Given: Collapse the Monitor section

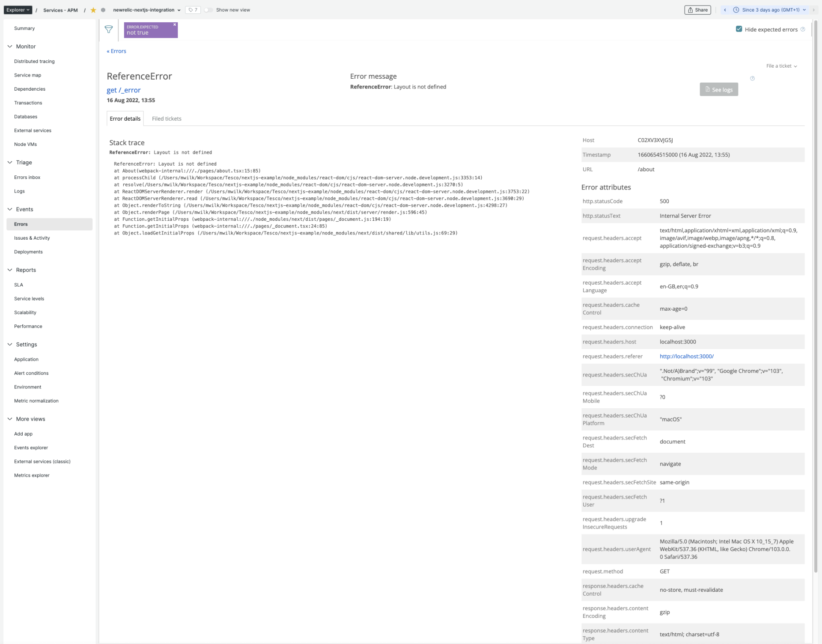Looking at the screenshot, I should 9,46.
